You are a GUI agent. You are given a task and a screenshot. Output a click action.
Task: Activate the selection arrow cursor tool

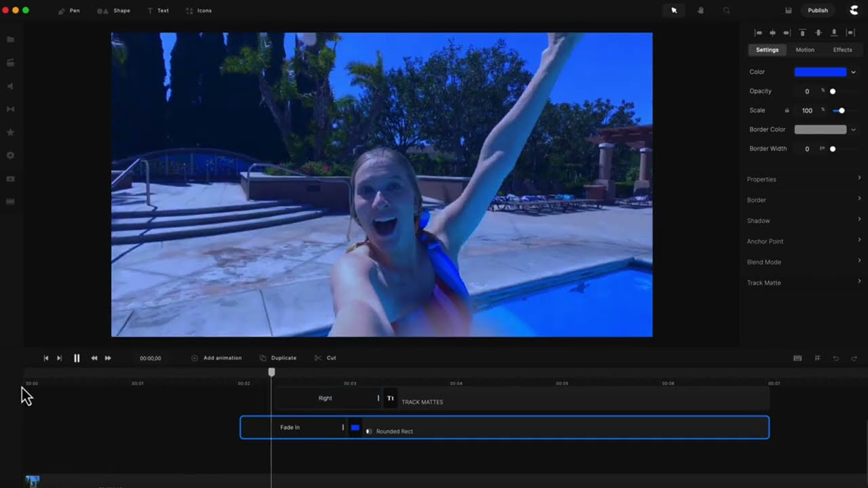coord(674,11)
